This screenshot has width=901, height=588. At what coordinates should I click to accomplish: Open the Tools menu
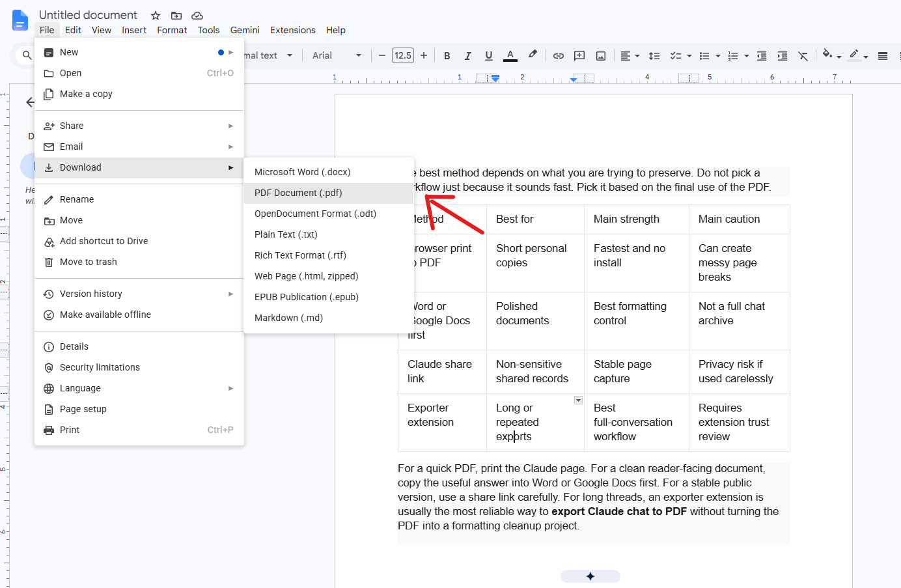[x=208, y=30]
